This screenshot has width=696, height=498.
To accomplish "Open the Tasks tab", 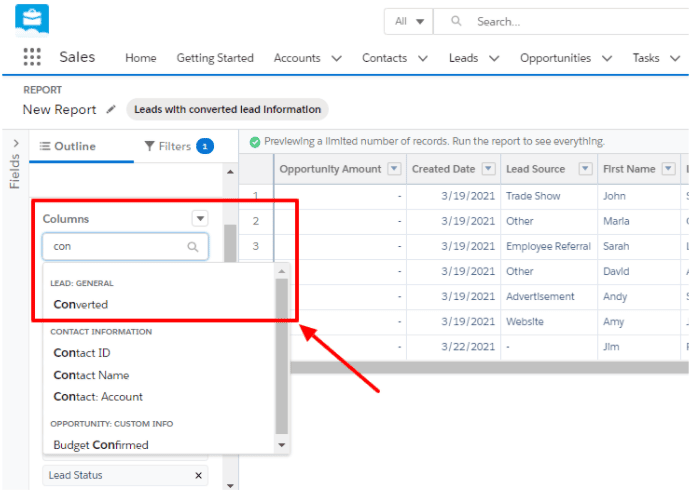I will 646,58.
